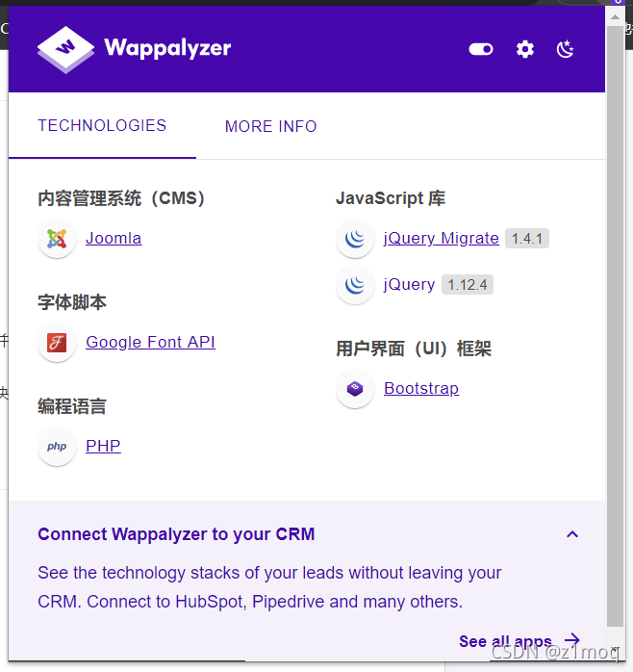Click the 1.4.1 version badge
This screenshot has height=672, width=633.
(x=527, y=239)
